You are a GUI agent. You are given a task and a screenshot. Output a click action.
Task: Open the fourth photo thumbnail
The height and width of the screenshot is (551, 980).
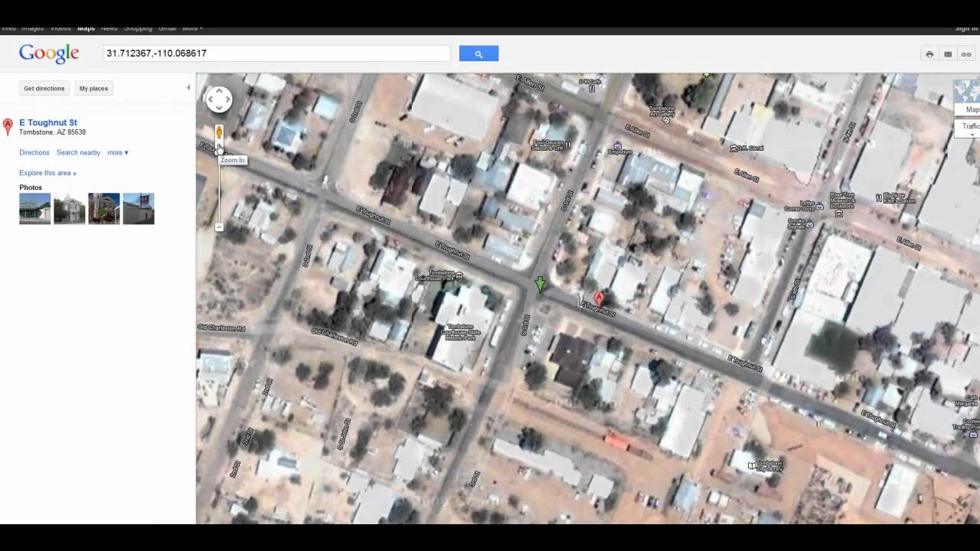pos(139,209)
